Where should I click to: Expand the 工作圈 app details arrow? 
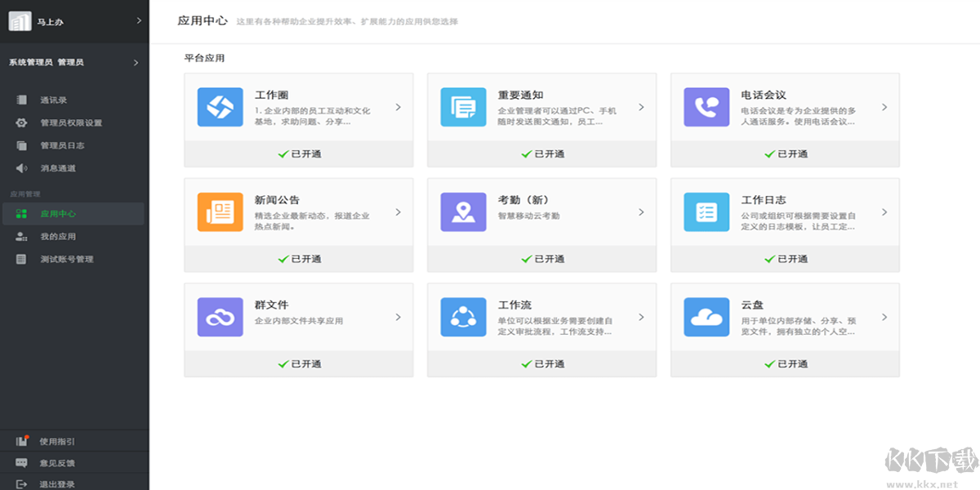398,107
